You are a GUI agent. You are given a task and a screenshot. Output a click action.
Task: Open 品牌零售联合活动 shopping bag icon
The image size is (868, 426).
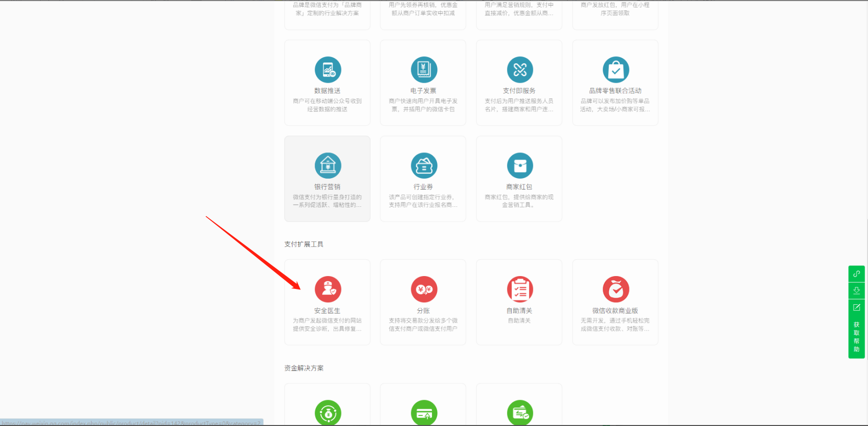pos(616,70)
